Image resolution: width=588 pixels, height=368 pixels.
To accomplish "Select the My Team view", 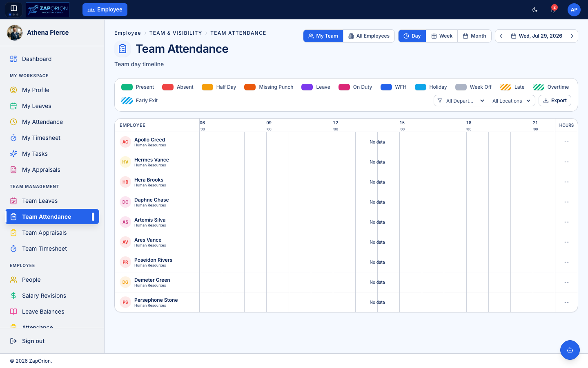I will [323, 36].
